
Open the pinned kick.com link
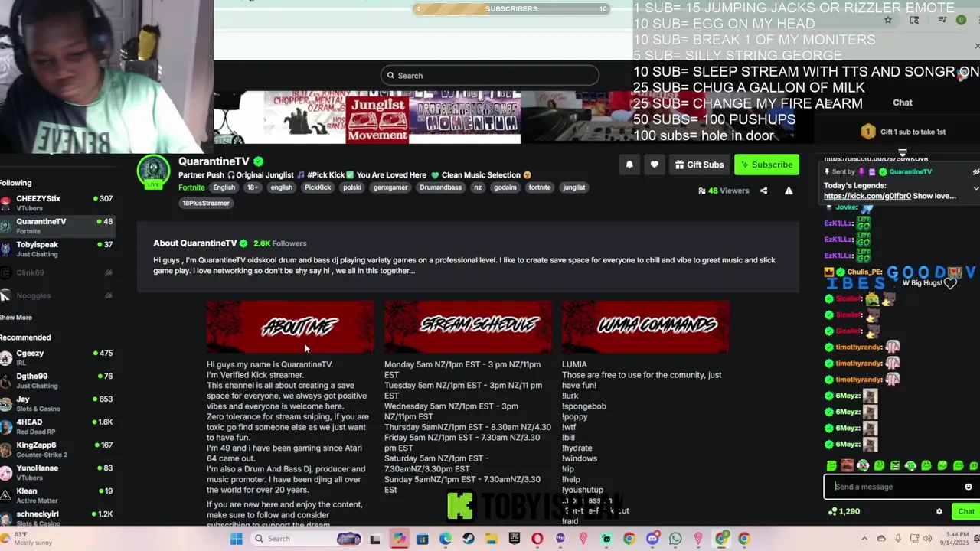tap(867, 196)
